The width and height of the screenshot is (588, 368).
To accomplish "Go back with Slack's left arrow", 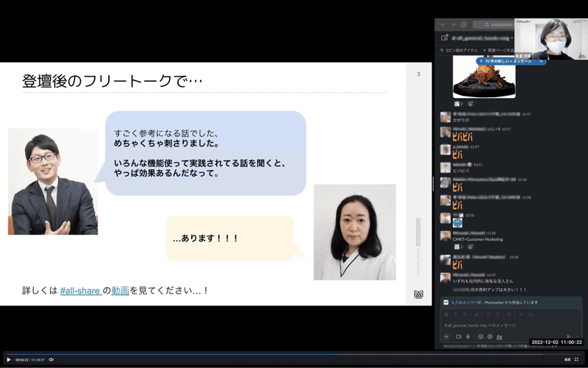I will pos(443,25).
